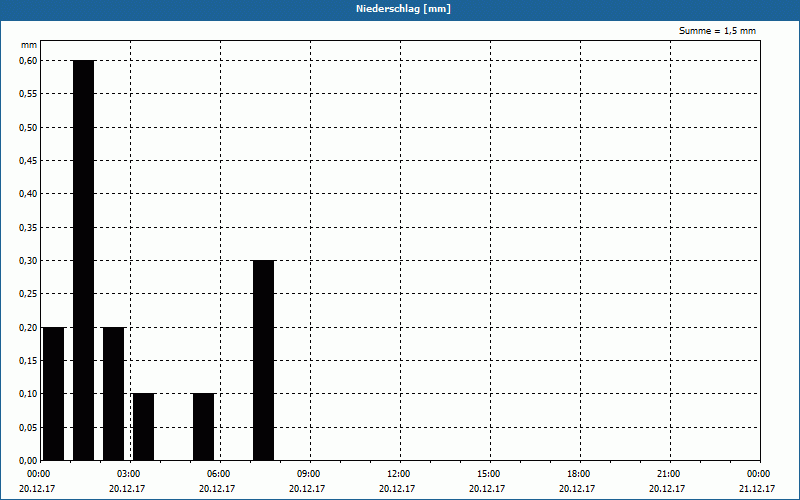
Task: Click the tallest bar reaching 0,60 mm
Action: [84, 260]
